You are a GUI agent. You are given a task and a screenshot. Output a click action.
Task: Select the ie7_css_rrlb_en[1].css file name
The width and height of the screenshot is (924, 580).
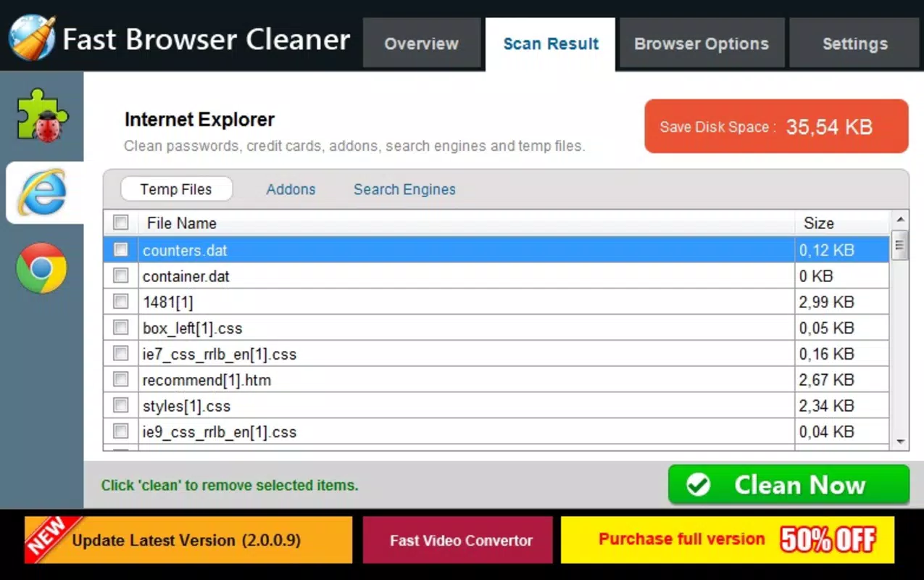click(220, 355)
